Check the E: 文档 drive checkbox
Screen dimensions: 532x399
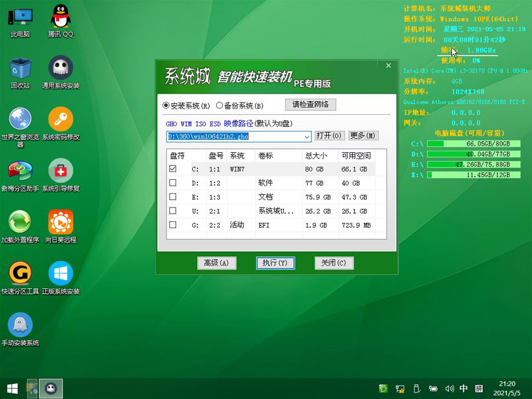173,197
